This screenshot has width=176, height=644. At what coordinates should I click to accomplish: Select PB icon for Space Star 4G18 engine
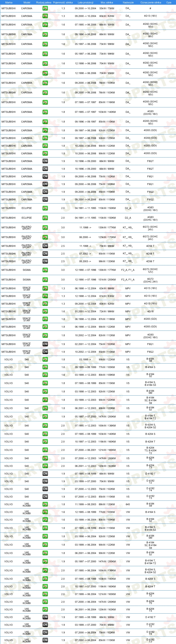pos(45,311)
